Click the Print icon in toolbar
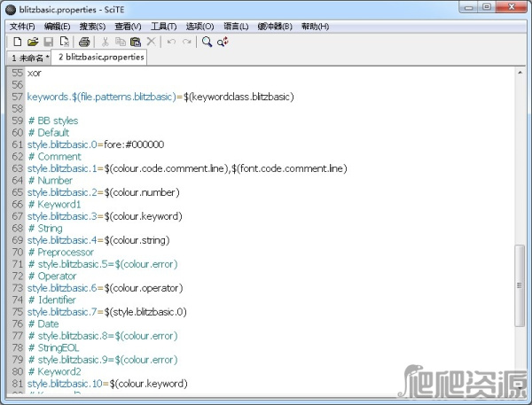Image resolution: width=532 pixels, height=405 pixels. click(x=84, y=42)
